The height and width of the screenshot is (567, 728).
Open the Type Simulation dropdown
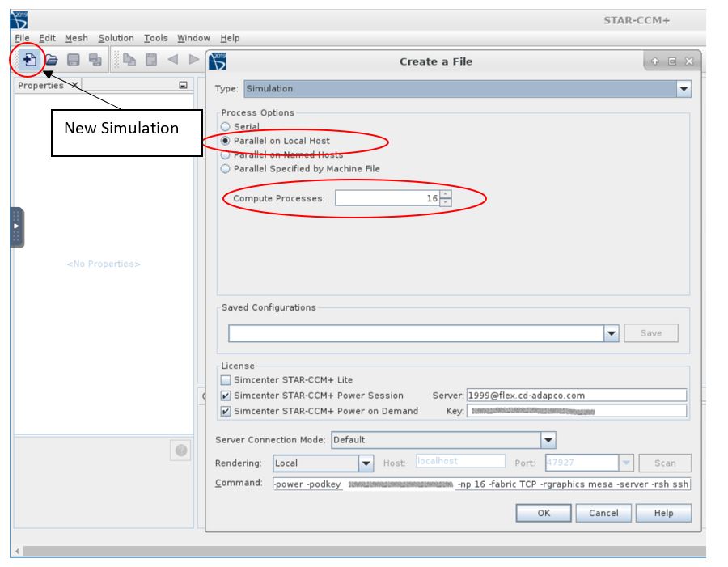(684, 89)
